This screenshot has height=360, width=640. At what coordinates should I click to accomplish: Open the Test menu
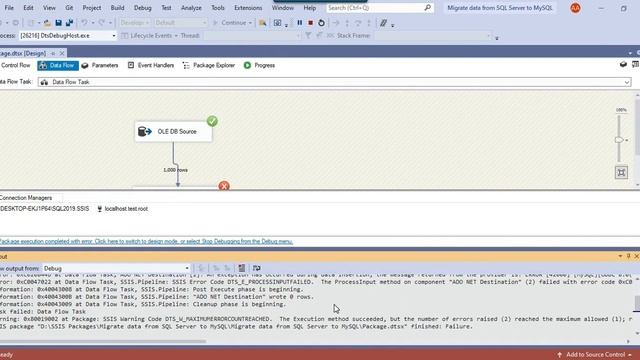pyautogui.click(x=166, y=8)
